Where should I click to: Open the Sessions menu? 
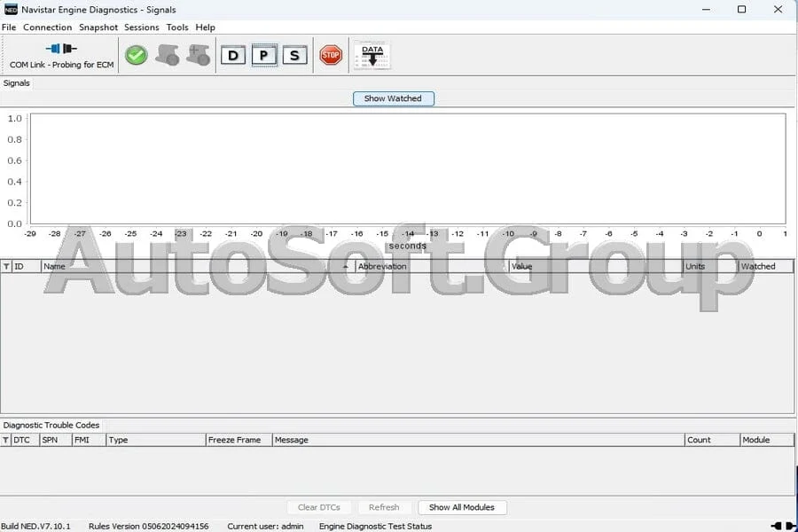tap(142, 27)
